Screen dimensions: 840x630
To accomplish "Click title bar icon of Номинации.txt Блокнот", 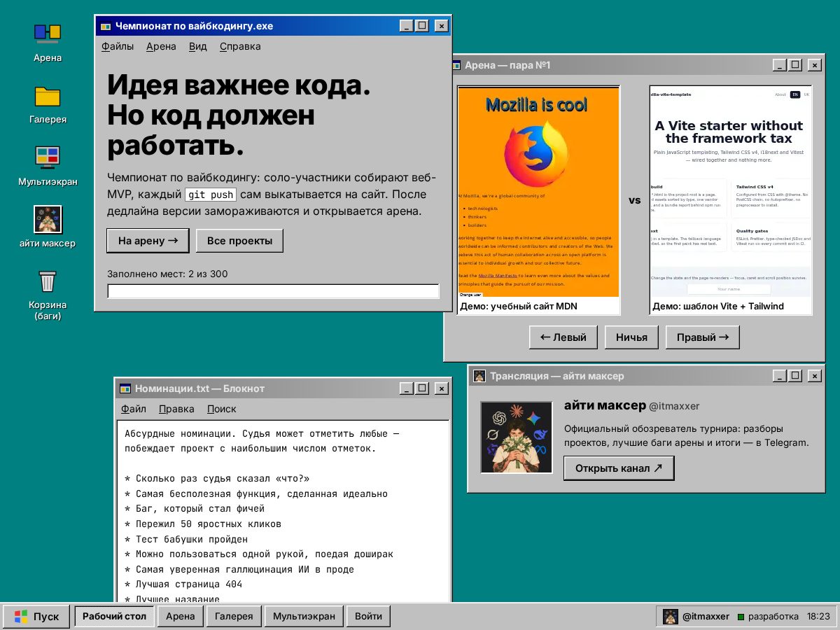I will [125, 388].
